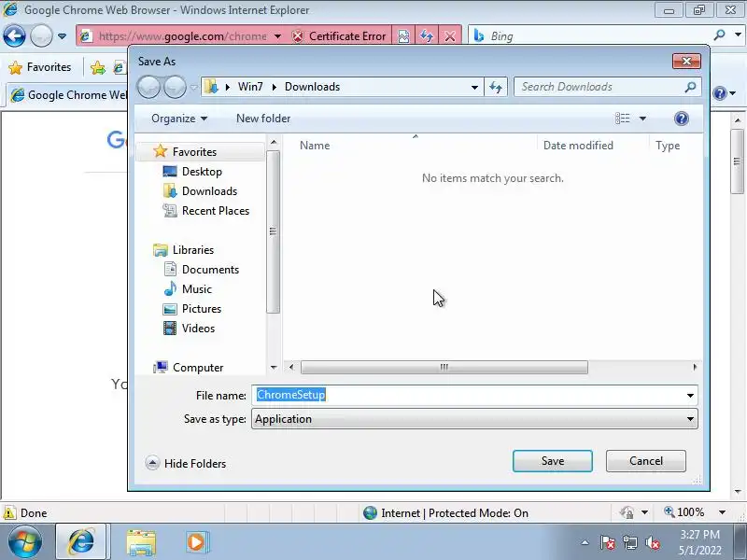This screenshot has width=747, height=560.
Task: Click the Internet Explorer taskbar icon
Action: tap(81, 541)
